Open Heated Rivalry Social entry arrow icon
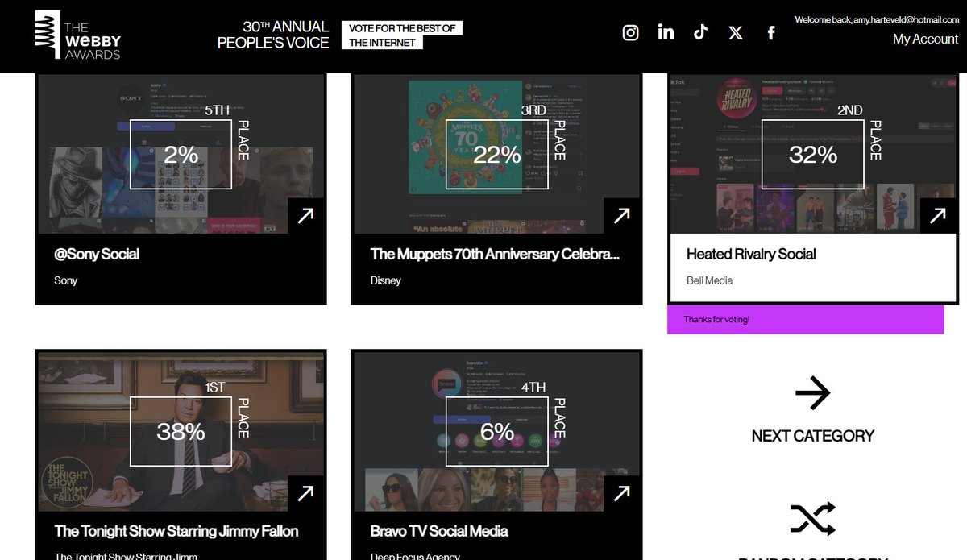Viewport: 967px width, 560px height. tap(938, 216)
